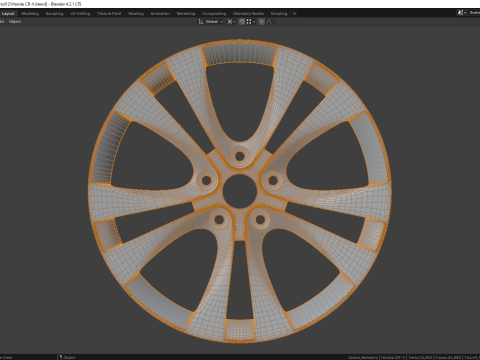
Task: Toggle proportional editing
Action: point(262,22)
